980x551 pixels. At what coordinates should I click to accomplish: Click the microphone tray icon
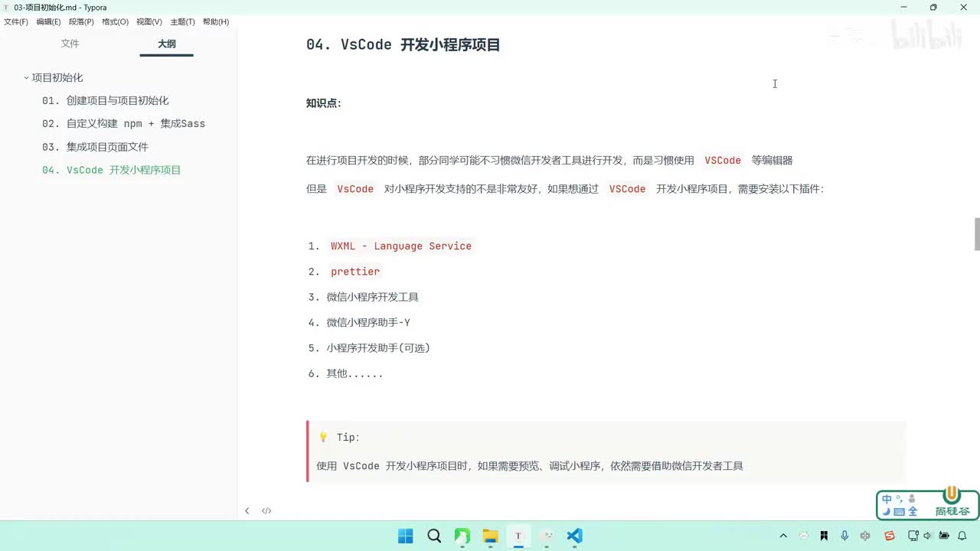[844, 536]
